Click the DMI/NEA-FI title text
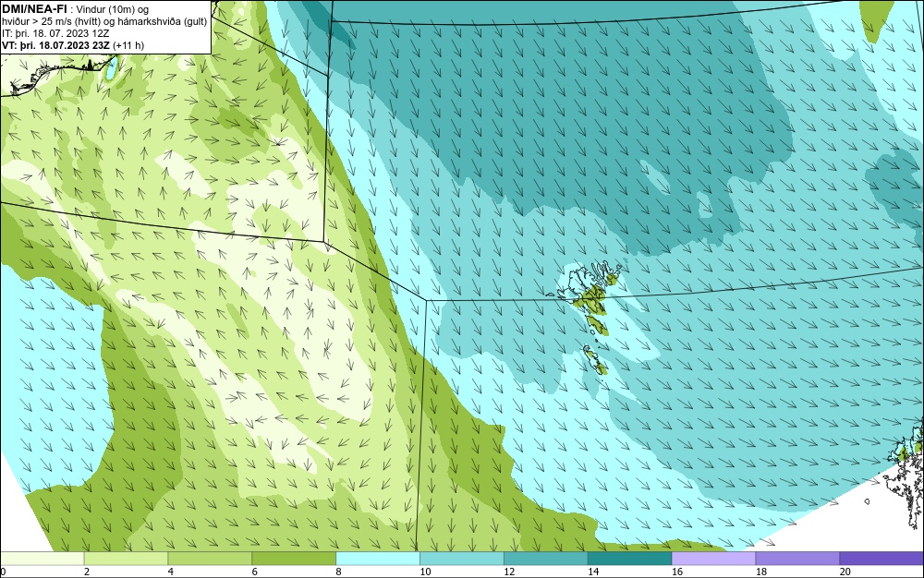Viewport: 924px width, 578px height. 34,8
